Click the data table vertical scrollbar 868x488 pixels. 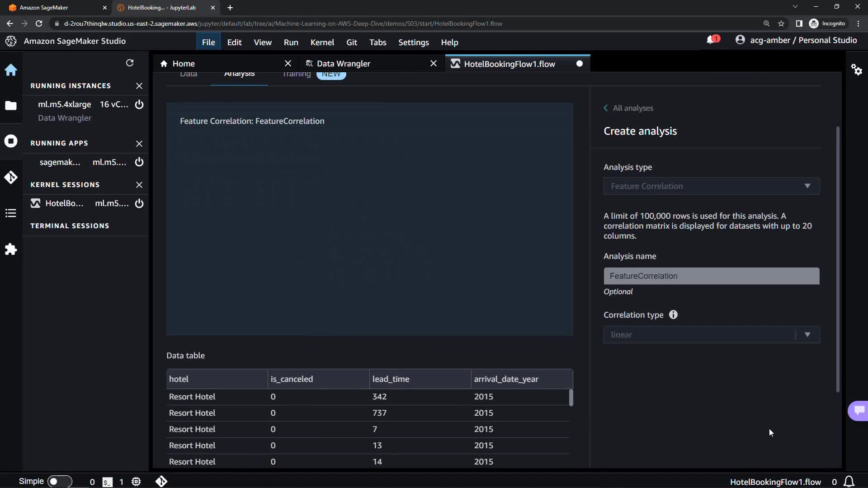click(571, 398)
